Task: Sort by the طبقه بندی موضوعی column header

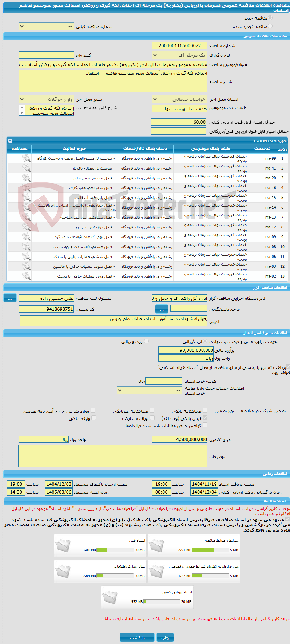Action: (x=211, y=148)
